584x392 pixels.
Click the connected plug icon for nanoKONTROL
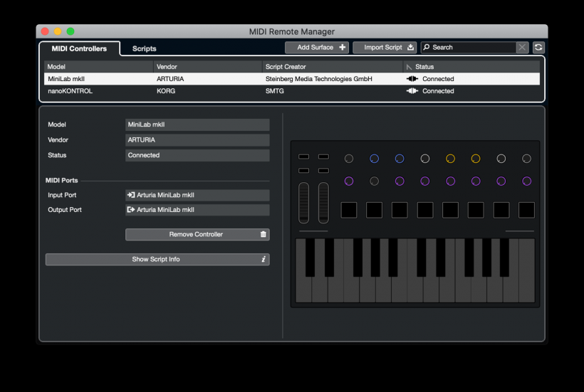coord(412,91)
